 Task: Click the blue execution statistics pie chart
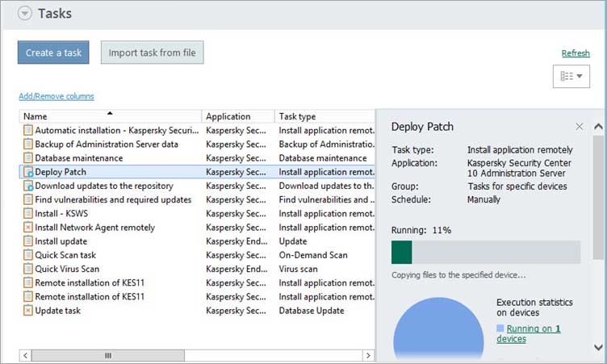438,329
